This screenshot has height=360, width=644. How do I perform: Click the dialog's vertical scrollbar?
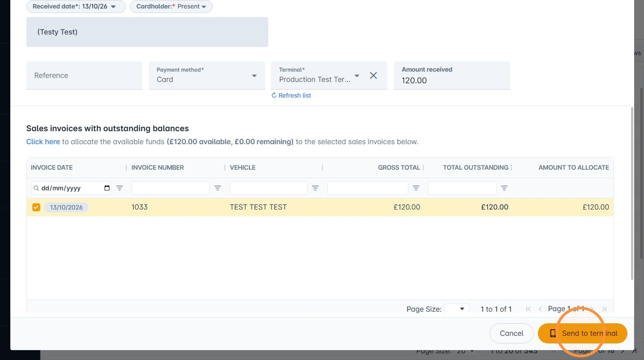632,193
